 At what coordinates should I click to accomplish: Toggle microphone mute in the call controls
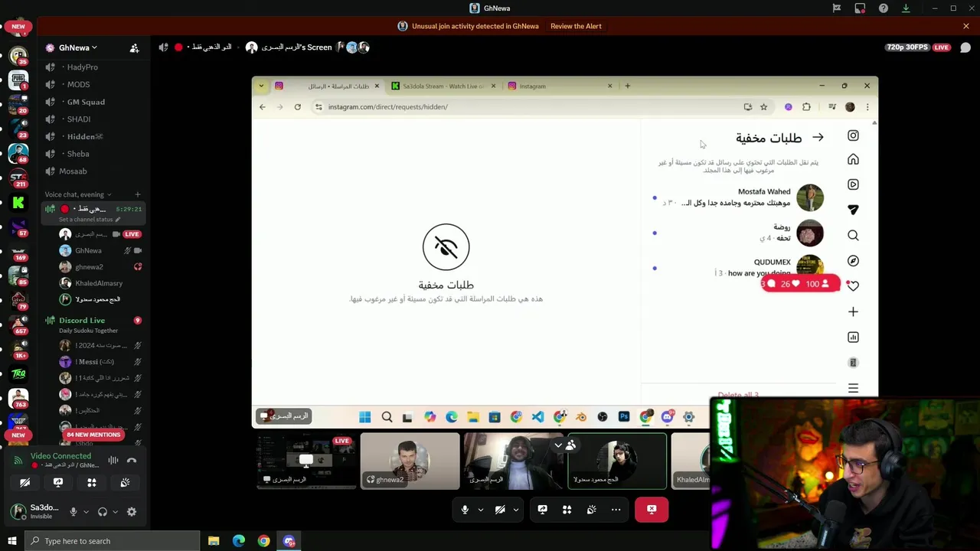click(465, 510)
